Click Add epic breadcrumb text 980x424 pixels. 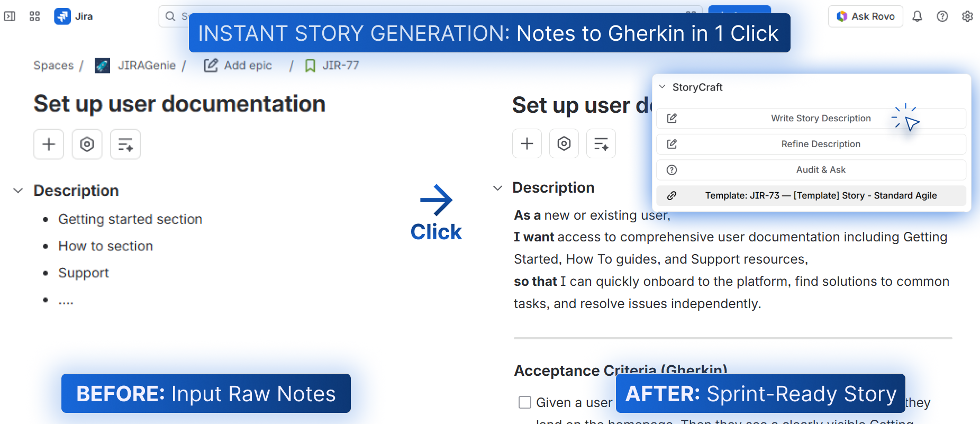[x=248, y=65]
